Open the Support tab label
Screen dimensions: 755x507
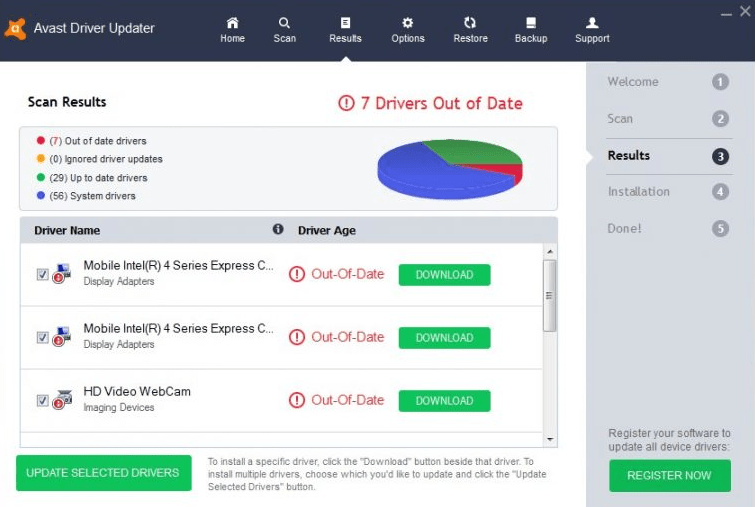(592, 39)
